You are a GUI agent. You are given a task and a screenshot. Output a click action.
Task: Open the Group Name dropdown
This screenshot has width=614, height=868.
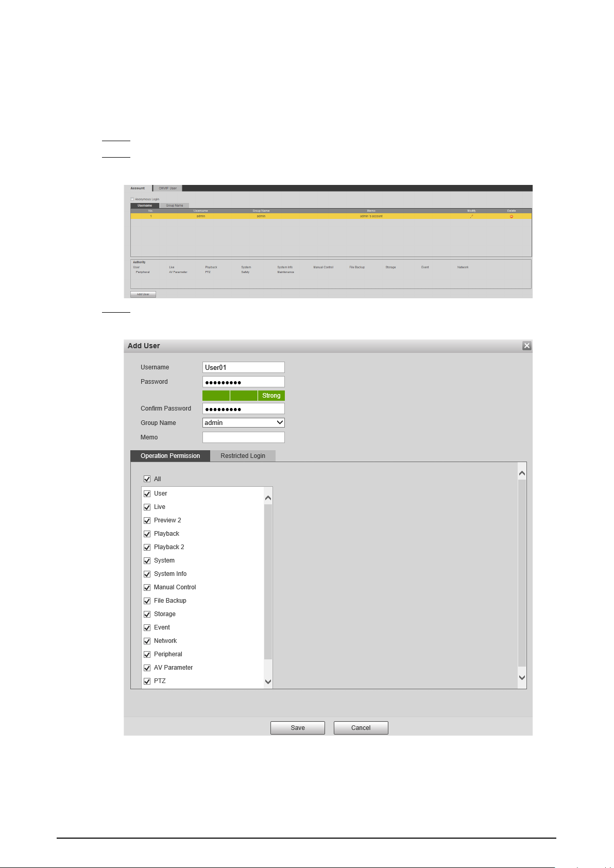pos(244,422)
